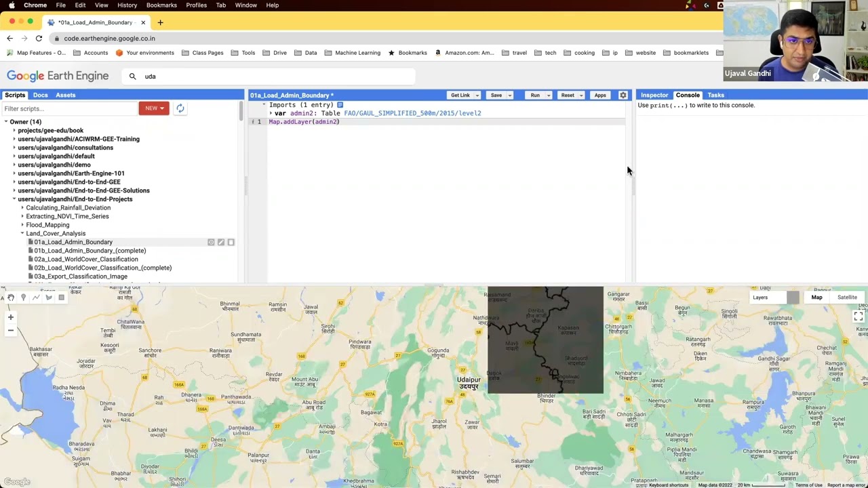Toggle fullscreen map view
This screenshot has height=488, width=868.
tap(859, 316)
